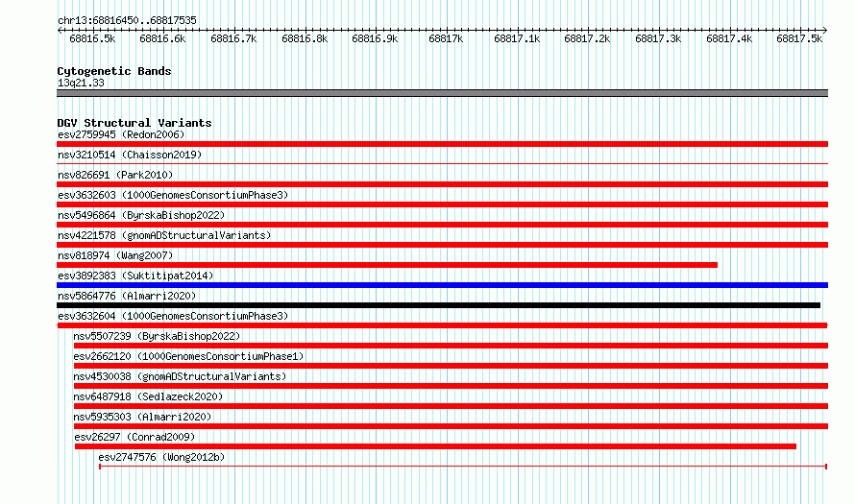Image resolution: width=855 pixels, height=504 pixels.
Task: Select nsv4530038 (gnomADStructuralVariants) label
Action: pos(180,376)
